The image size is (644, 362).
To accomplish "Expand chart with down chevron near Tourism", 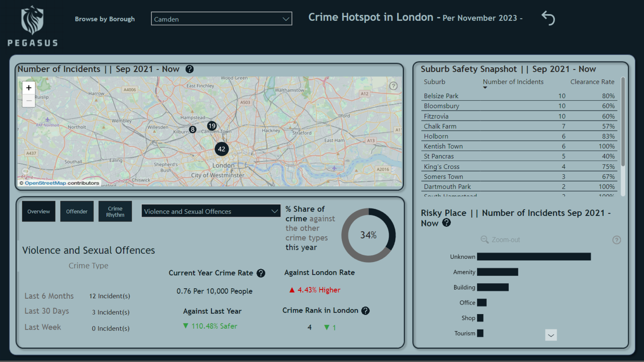I will (x=551, y=335).
